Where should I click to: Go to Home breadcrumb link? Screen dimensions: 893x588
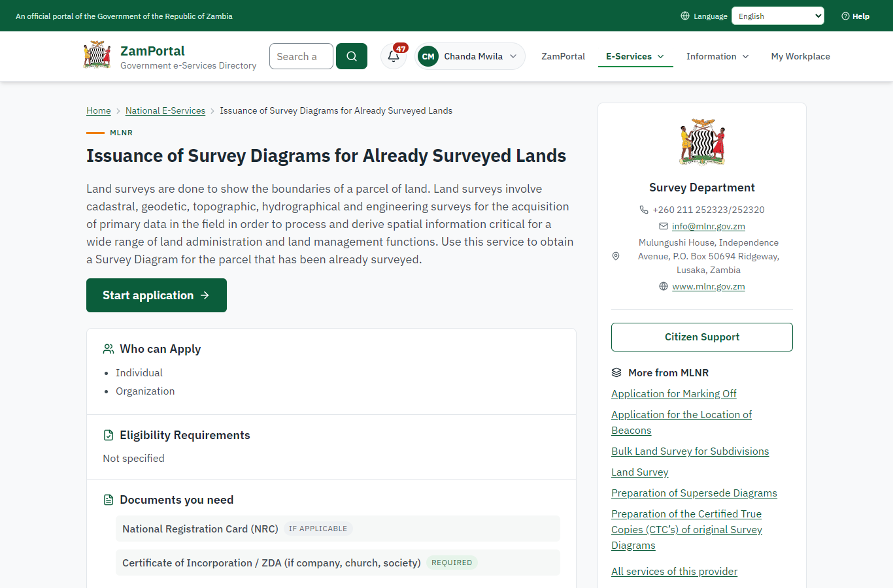click(x=99, y=110)
